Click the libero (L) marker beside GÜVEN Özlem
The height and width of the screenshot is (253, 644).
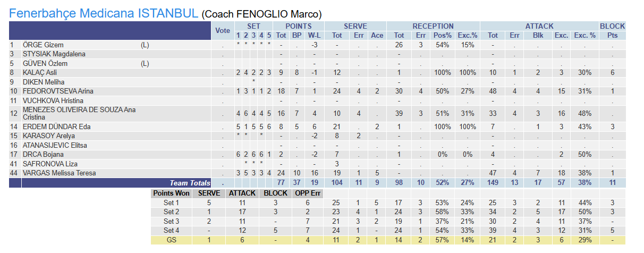[145, 63]
